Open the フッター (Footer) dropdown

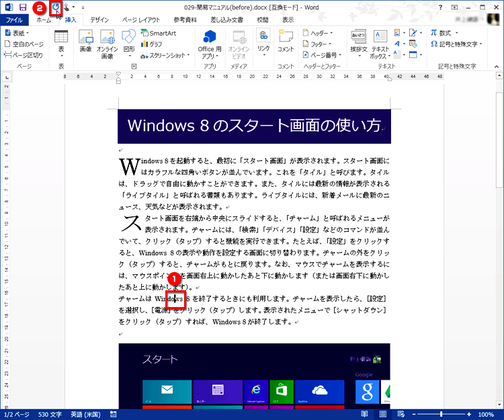317,44
